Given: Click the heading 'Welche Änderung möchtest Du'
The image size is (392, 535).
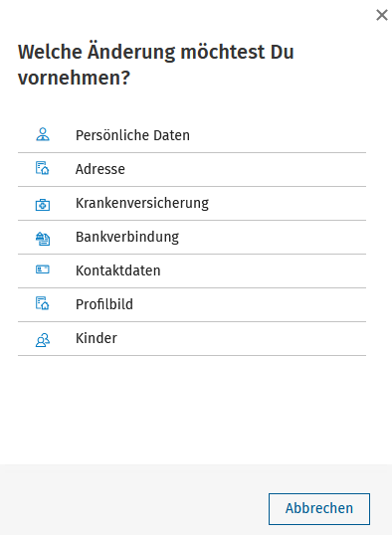Looking at the screenshot, I should pyautogui.click(x=156, y=52).
